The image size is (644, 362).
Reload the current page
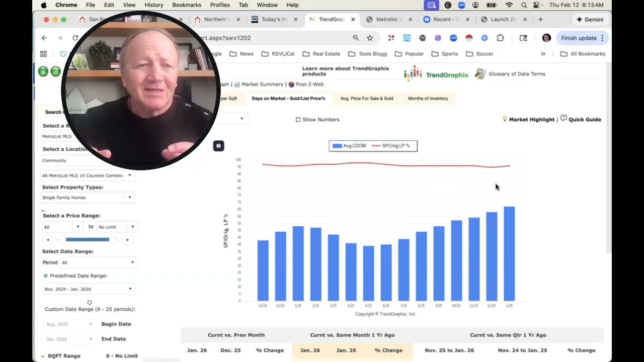tap(75, 38)
